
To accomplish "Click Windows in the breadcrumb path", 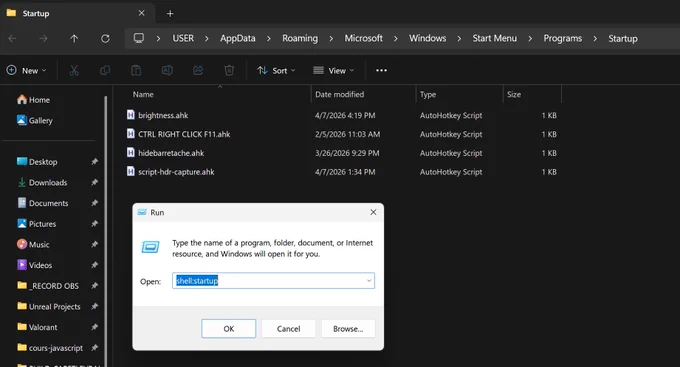I will [x=427, y=38].
